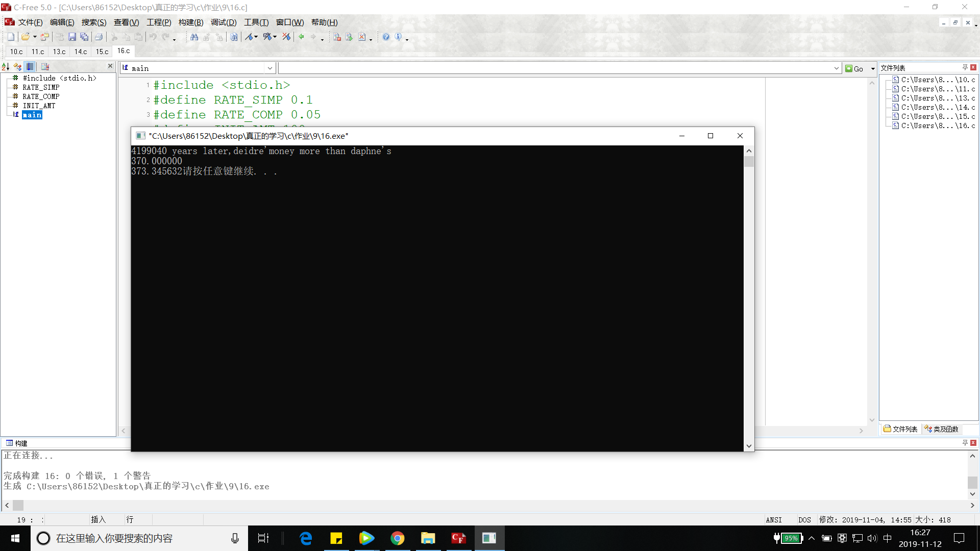Screen dimensions: 980x551
Task: Click the Save file toolbar icon
Action: [72, 37]
